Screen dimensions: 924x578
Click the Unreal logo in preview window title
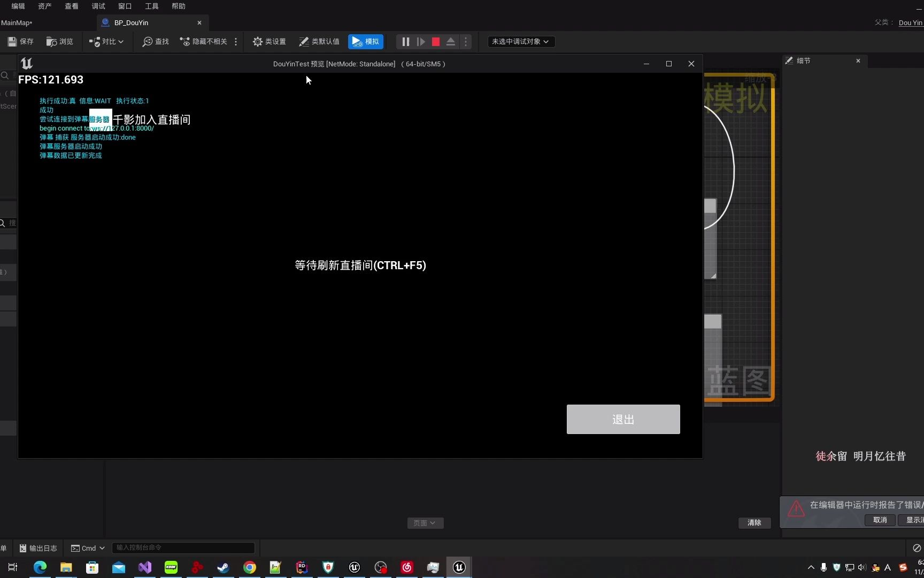click(27, 64)
